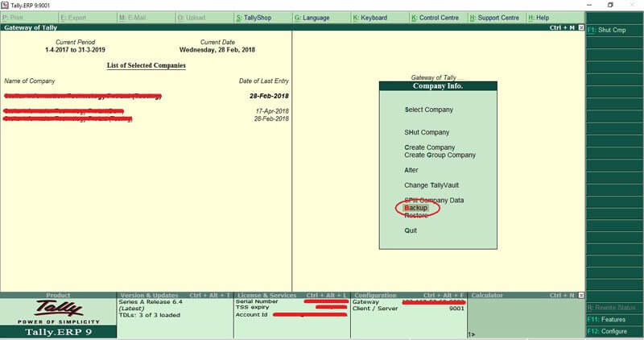
Task: Open the Alter menu entry
Action: click(x=411, y=170)
